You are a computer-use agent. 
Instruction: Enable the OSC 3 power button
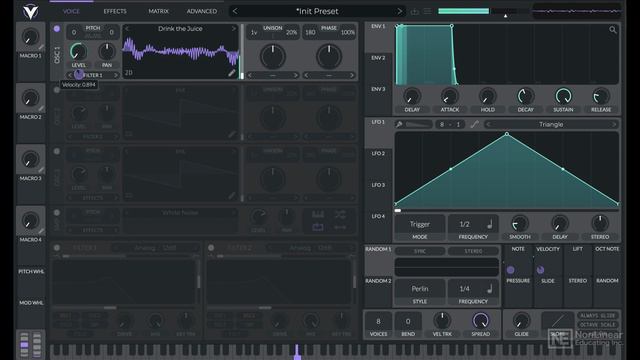[x=57, y=151]
